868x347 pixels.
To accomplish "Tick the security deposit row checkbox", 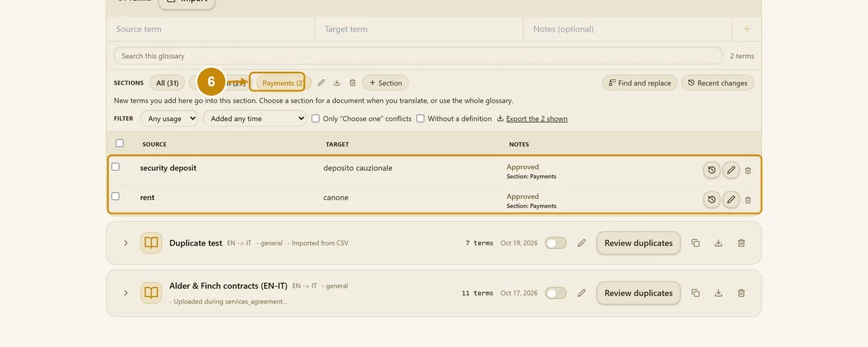I will tap(115, 167).
